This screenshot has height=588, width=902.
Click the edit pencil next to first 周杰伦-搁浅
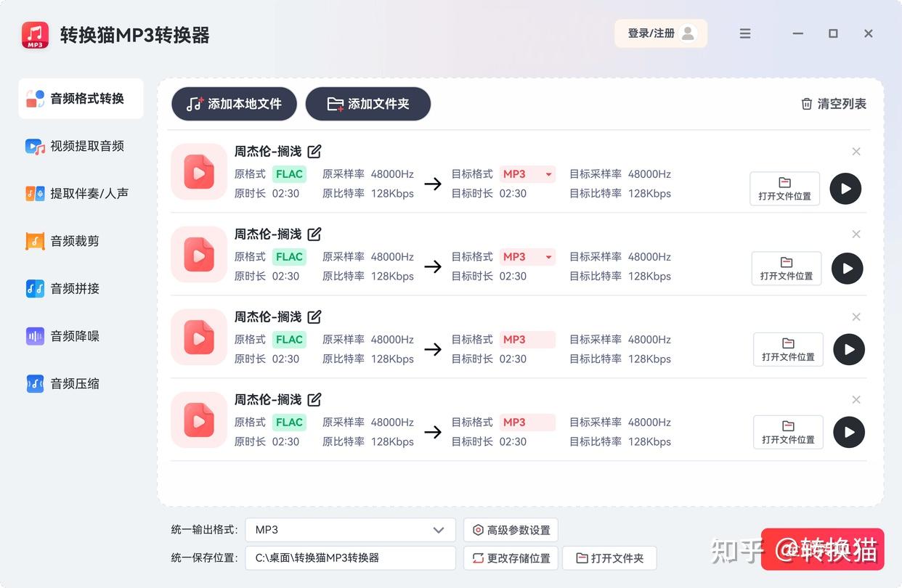[x=314, y=151]
